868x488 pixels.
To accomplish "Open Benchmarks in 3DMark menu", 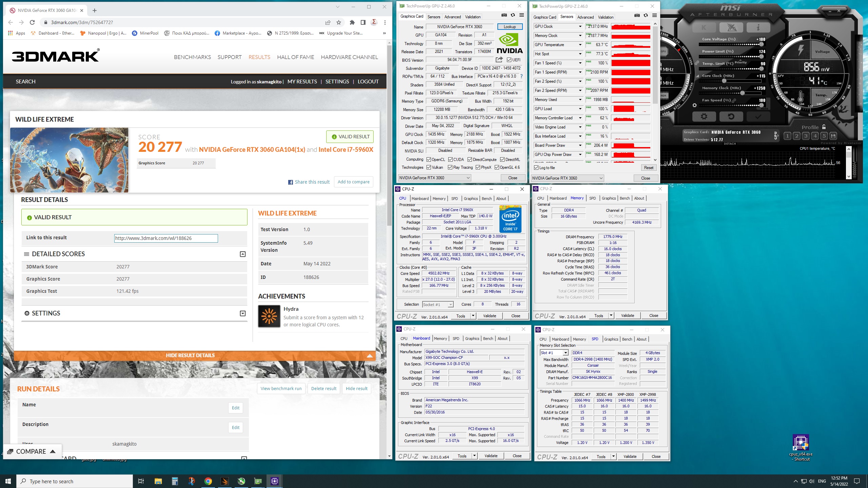I will click(192, 57).
